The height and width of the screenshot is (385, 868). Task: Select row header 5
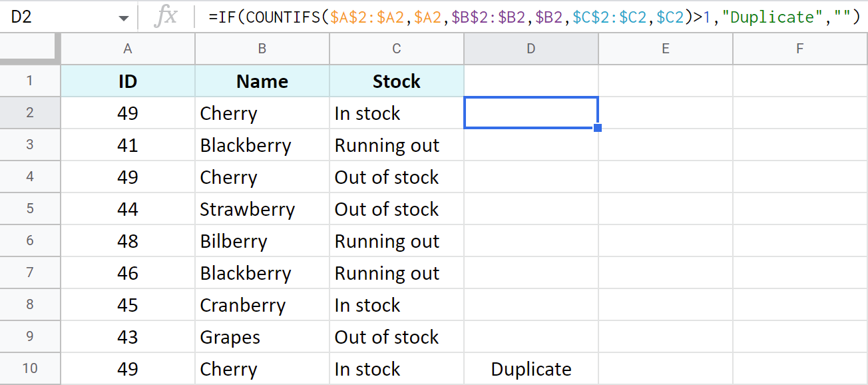pyautogui.click(x=30, y=208)
